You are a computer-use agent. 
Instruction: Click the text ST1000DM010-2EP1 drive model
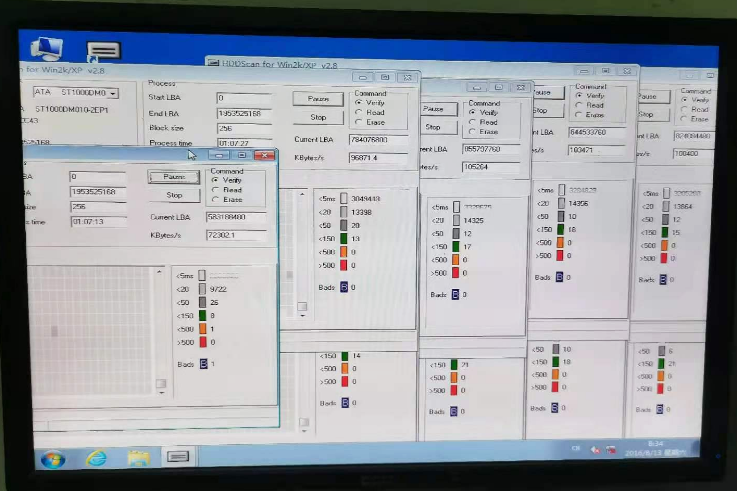71,109
